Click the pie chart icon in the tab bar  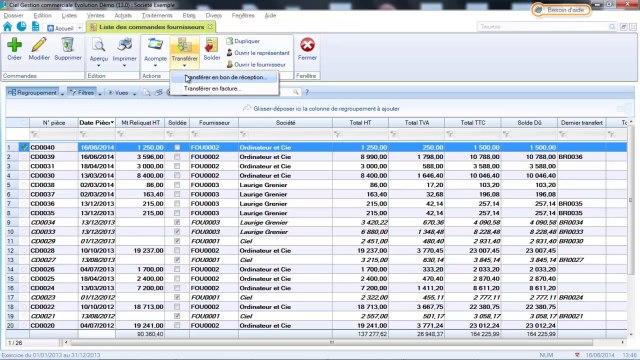click(21, 27)
